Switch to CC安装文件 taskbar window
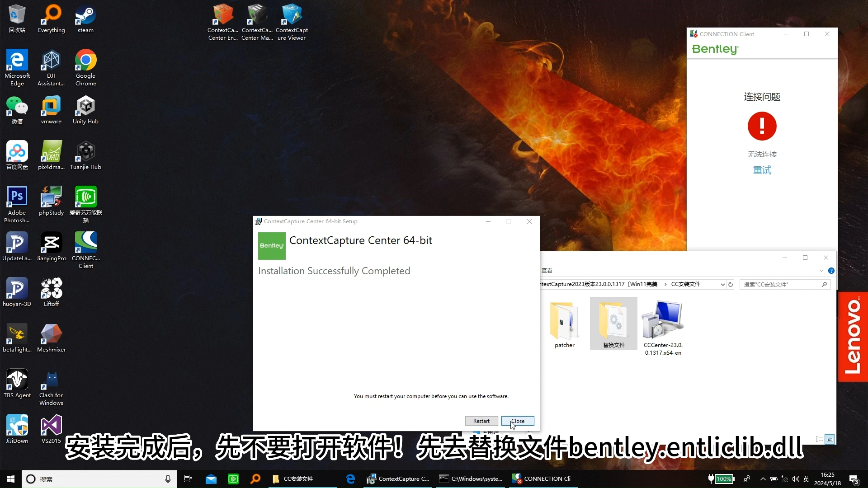868x488 pixels. 303,479
